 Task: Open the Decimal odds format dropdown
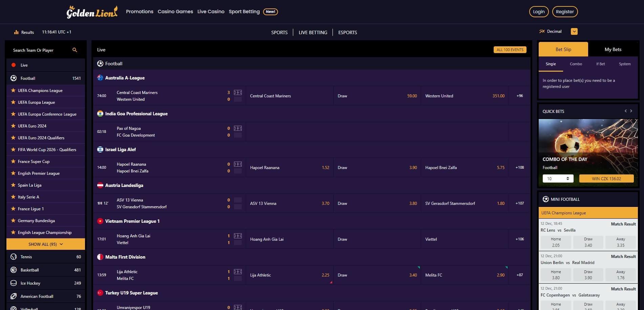tap(574, 31)
